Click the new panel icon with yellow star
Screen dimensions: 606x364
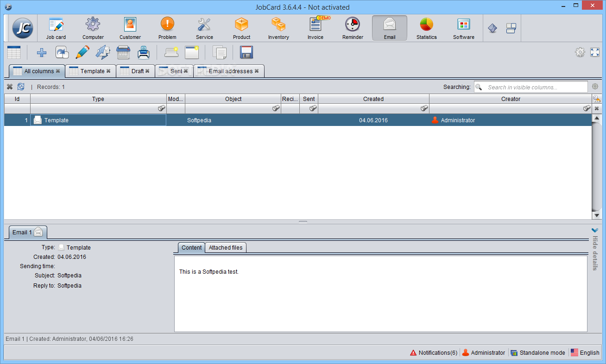(x=171, y=52)
